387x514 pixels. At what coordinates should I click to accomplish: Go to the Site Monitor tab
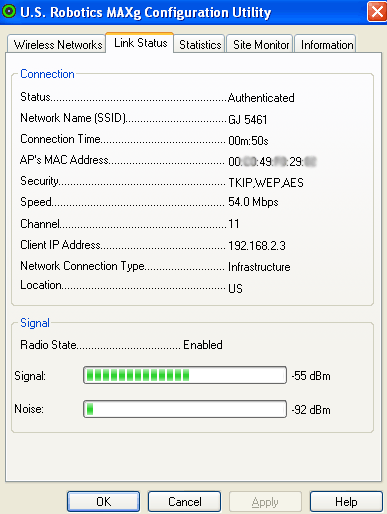tap(260, 44)
